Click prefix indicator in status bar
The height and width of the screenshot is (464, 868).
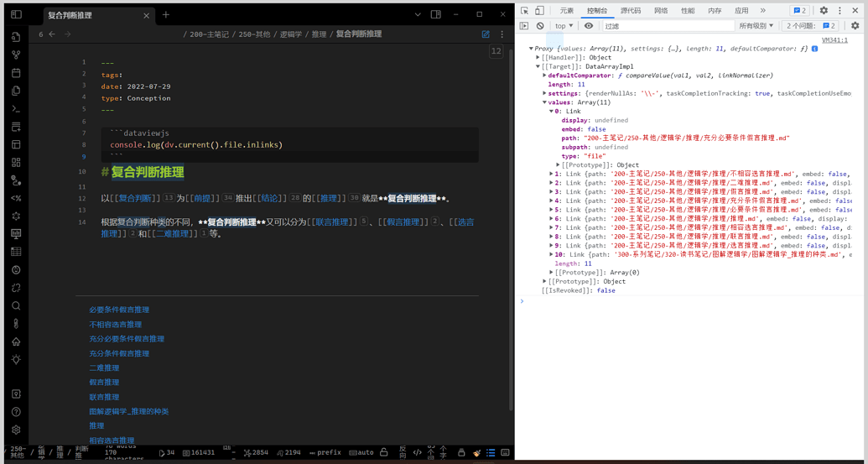point(325,452)
